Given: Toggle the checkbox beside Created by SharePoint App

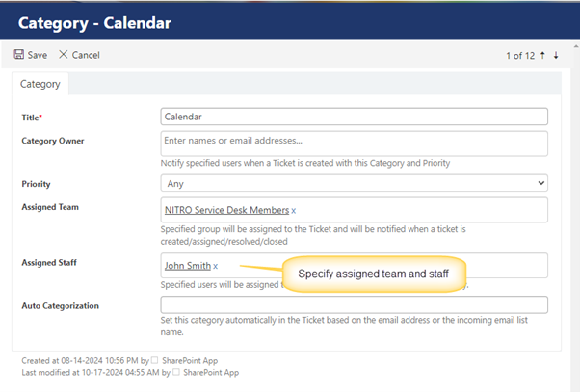Looking at the screenshot, I should point(154,360).
